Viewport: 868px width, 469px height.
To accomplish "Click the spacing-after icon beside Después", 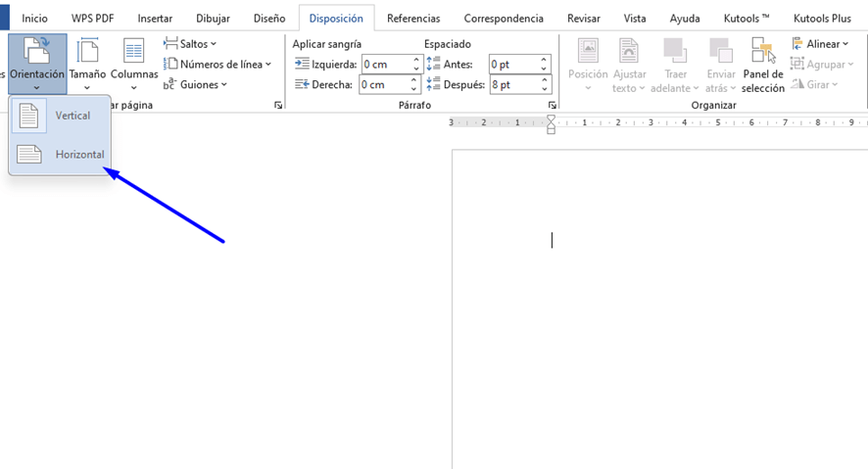I will pos(433,84).
